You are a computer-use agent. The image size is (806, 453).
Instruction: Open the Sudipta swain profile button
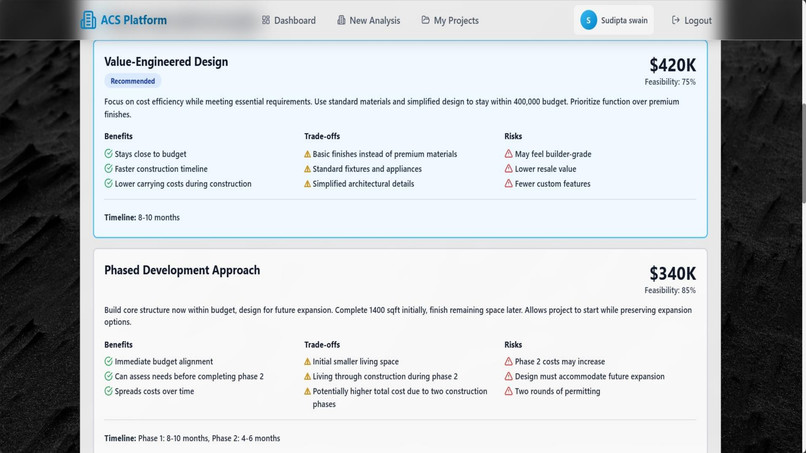click(614, 20)
